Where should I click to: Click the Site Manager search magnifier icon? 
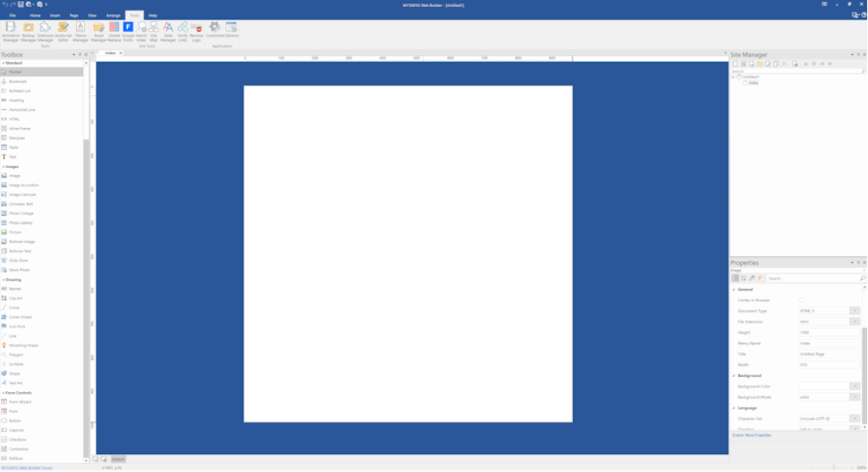[863, 71]
